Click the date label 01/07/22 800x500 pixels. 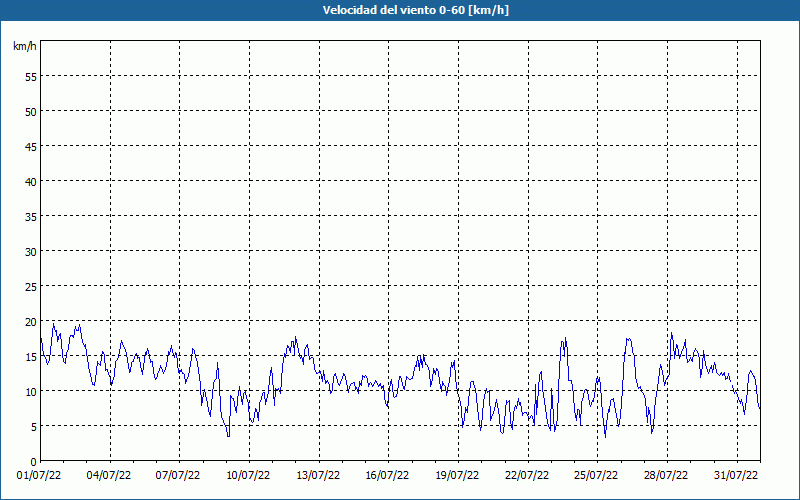[39, 475]
